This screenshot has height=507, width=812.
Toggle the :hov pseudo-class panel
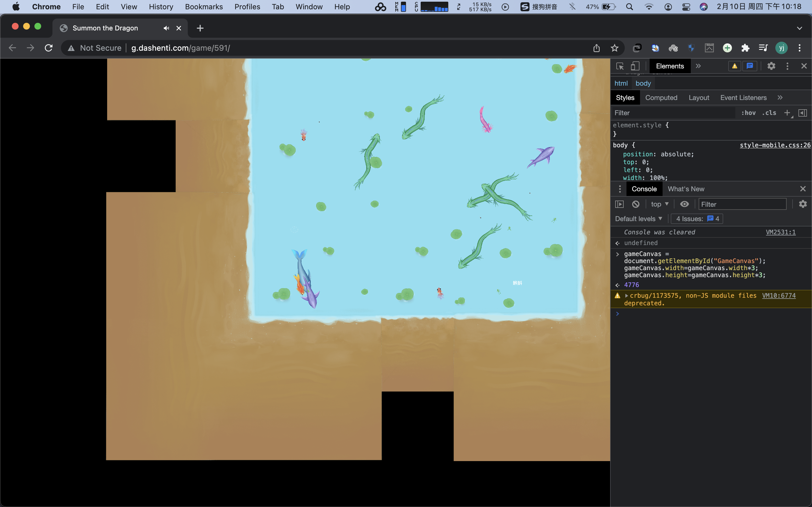click(x=748, y=113)
